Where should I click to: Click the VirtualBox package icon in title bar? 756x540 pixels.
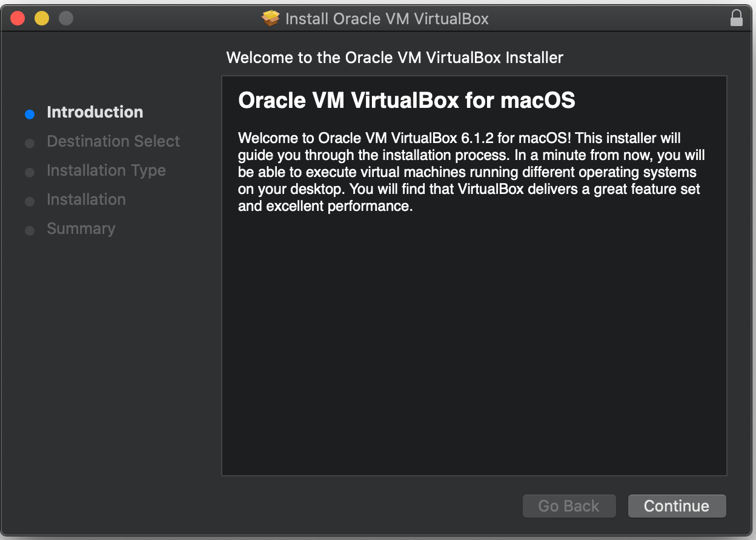click(271, 18)
